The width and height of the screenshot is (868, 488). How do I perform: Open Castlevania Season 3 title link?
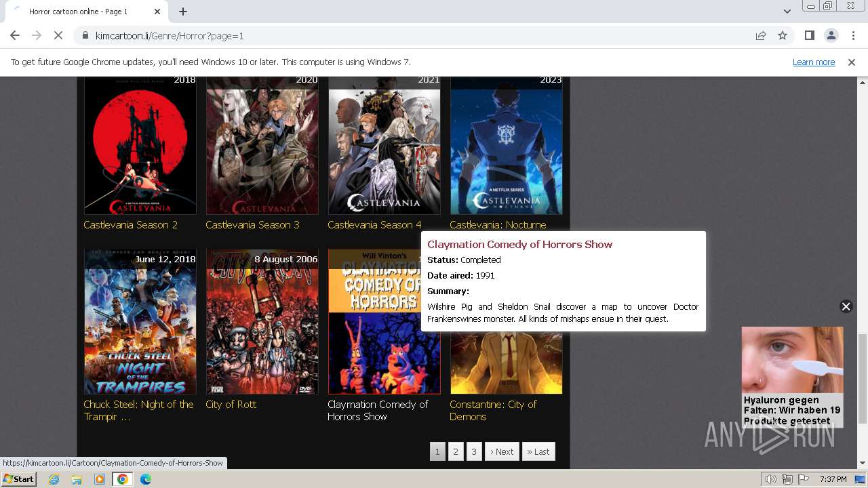pos(252,224)
